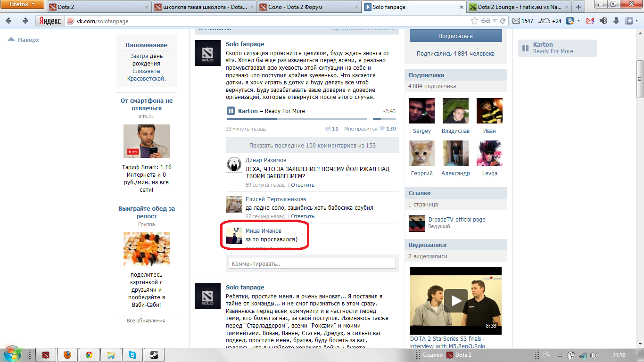Click the 'Все объявления' link
Image resolution: width=644 pixels, height=362 pixels.
146,321
